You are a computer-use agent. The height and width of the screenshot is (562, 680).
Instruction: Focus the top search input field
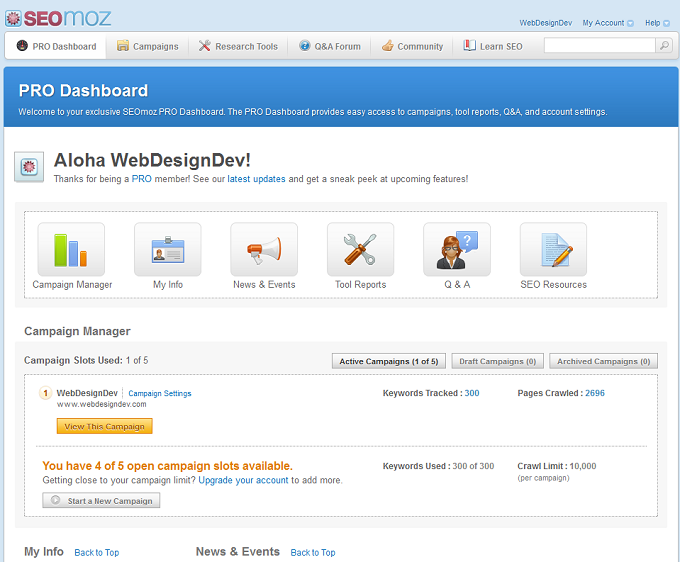[599, 45]
